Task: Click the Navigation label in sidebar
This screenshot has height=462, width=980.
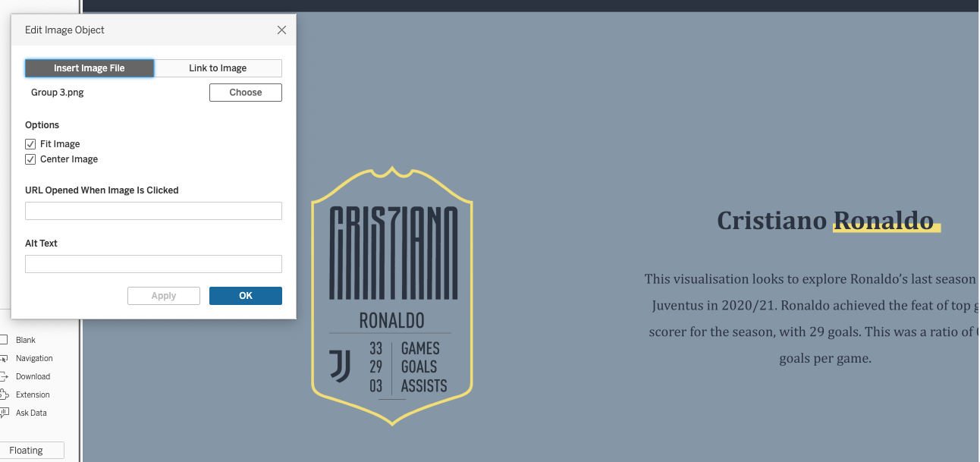Action: pyautogui.click(x=34, y=358)
